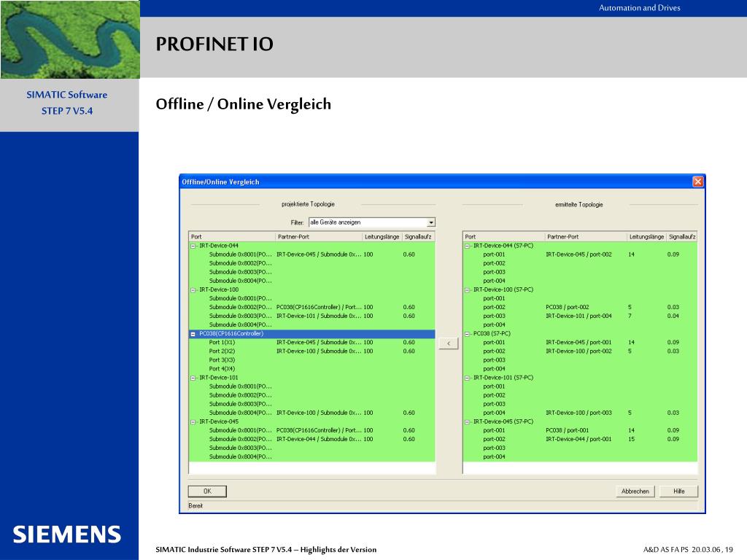Screen dimensions: 747x560
Task: Collapse IRT-Device-101 in projected topology
Action: tap(193, 378)
